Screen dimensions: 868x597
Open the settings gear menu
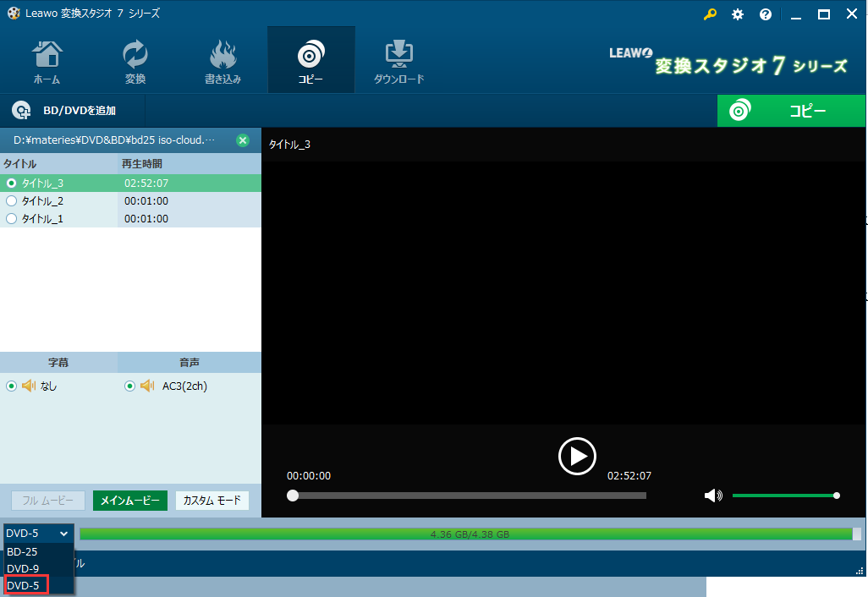737,14
